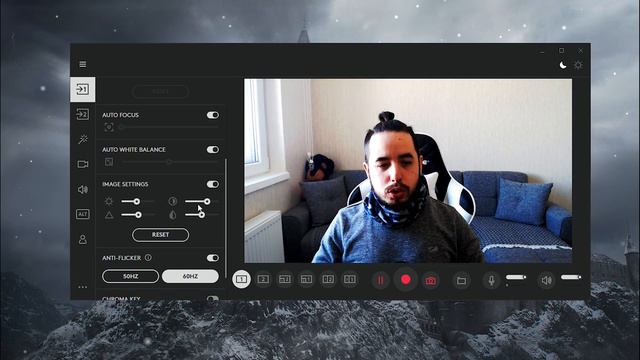Click the manual focus slider

[169, 127]
